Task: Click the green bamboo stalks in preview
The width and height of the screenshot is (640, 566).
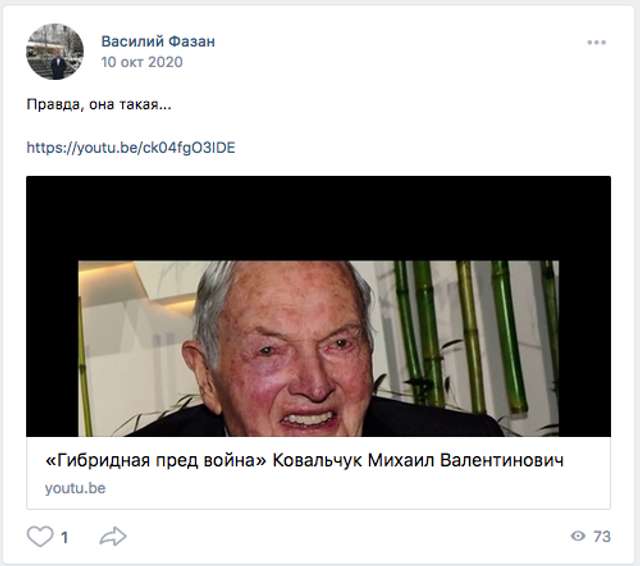Action: [x=473, y=335]
